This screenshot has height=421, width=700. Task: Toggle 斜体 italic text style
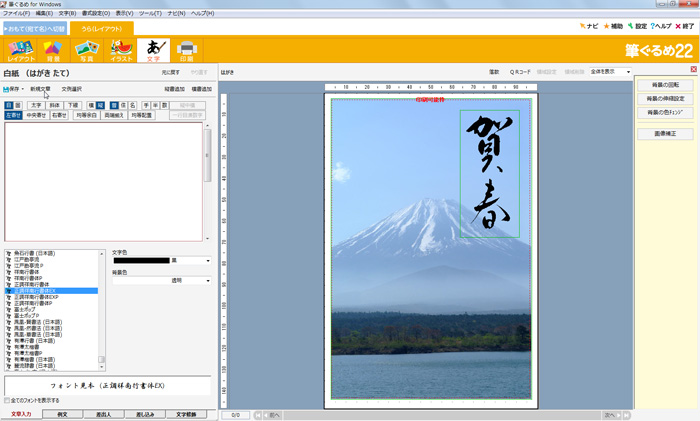[54, 104]
